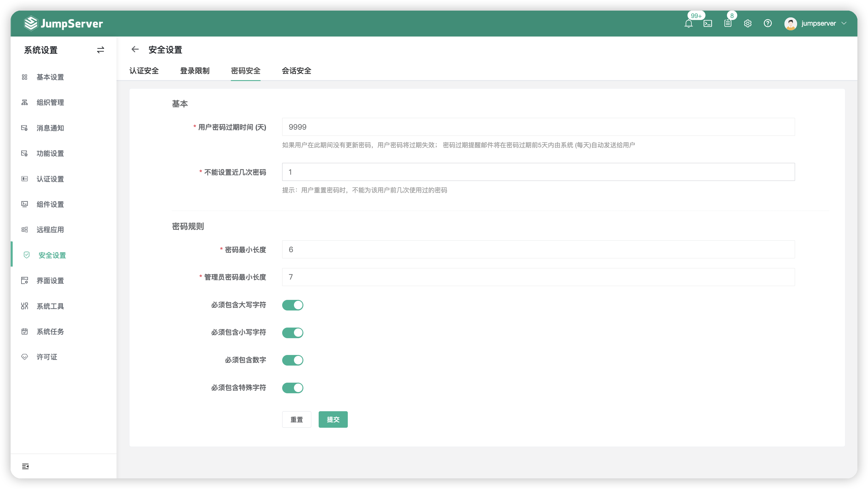Image resolution: width=868 pixels, height=489 pixels.
Task: Disable 必须包含特殊字符 toggle
Action: [x=292, y=387]
